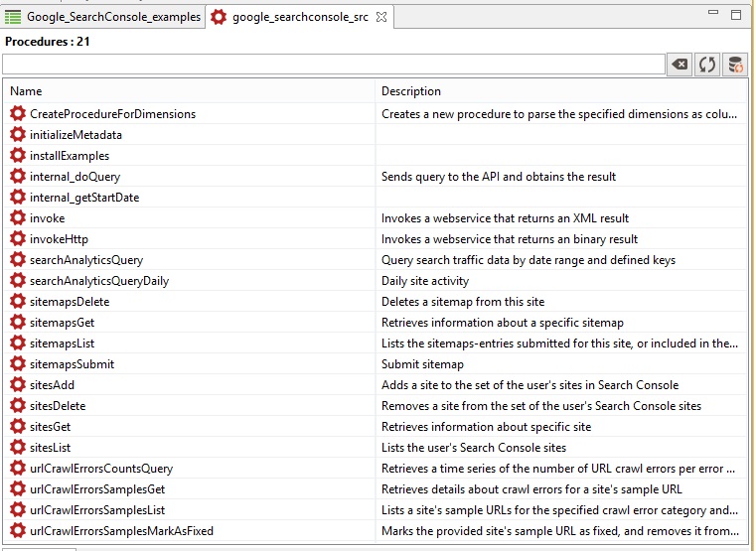Sort by the Description column header
This screenshot has width=756, height=551.
point(561,91)
